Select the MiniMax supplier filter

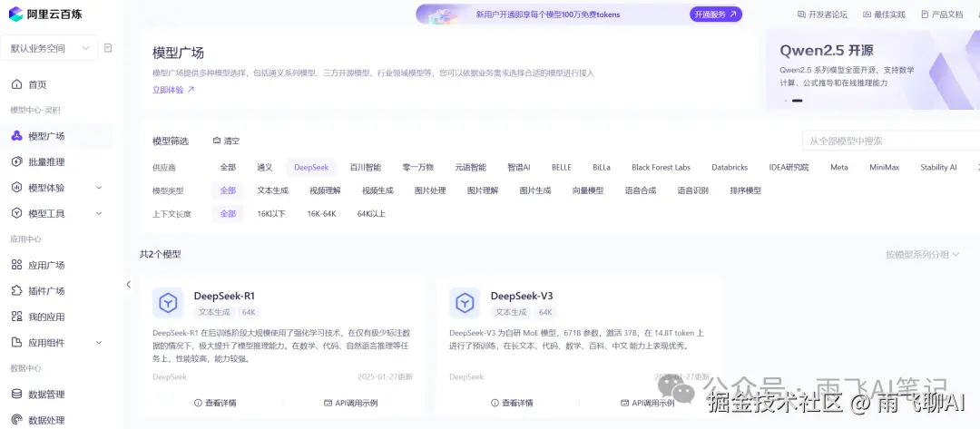pyautogui.click(x=884, y=168)
